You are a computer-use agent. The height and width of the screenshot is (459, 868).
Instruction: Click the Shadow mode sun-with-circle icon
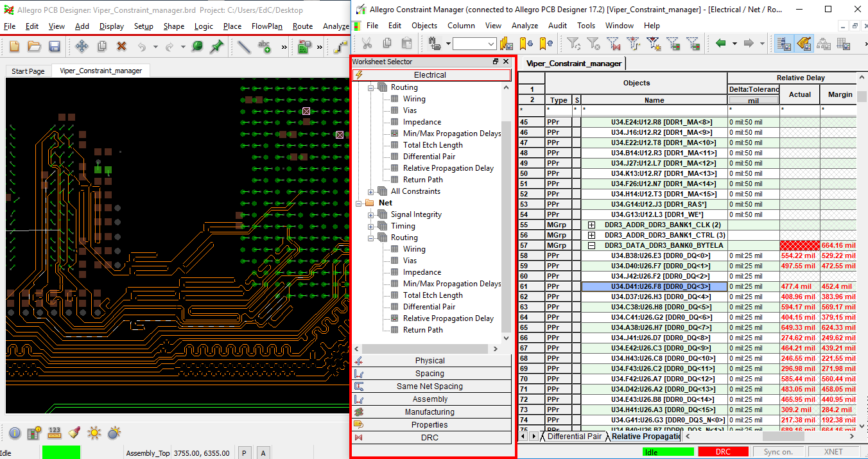(x=114, y=433)
